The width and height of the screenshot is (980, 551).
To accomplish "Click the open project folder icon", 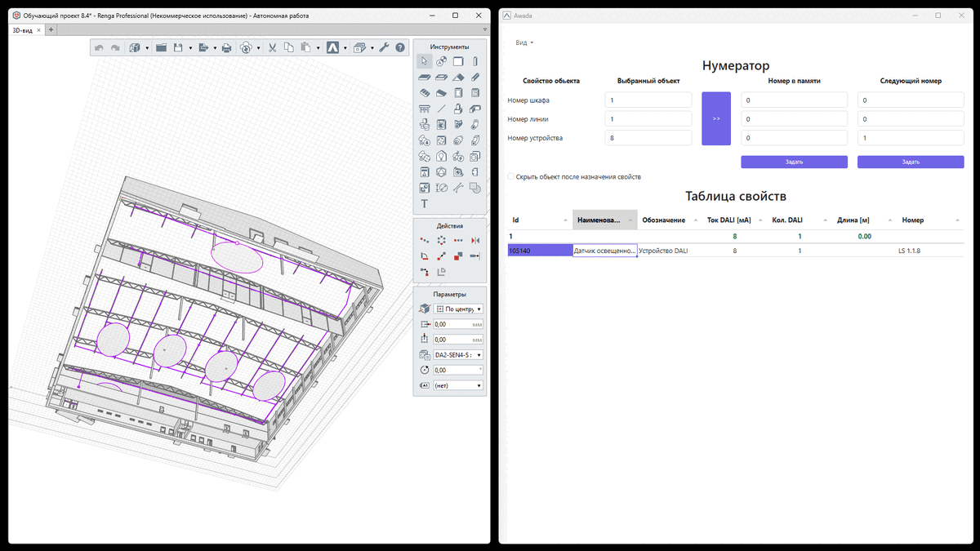I will pos(161,48).
